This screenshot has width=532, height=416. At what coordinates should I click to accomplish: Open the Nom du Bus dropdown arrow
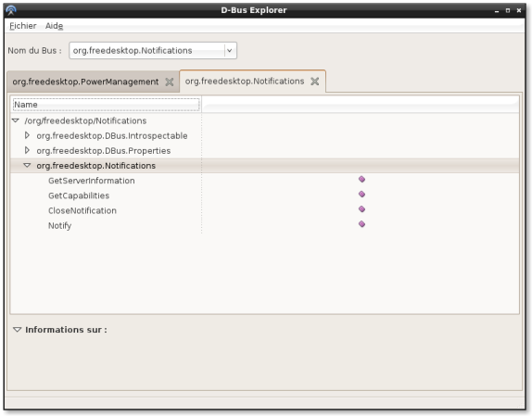(x=230, y=51)
